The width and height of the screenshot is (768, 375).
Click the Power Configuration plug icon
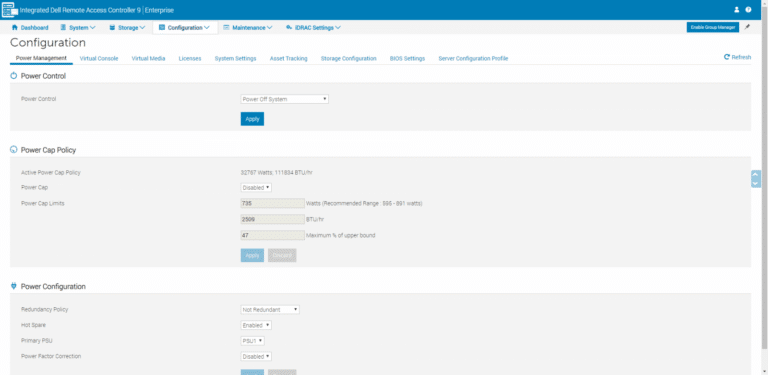coord(14,286)
